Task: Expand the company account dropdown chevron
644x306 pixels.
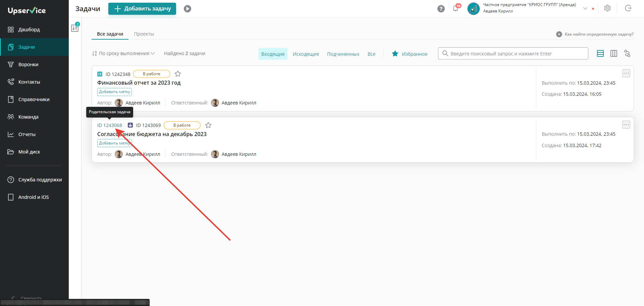Action: (x=585, y=8)
